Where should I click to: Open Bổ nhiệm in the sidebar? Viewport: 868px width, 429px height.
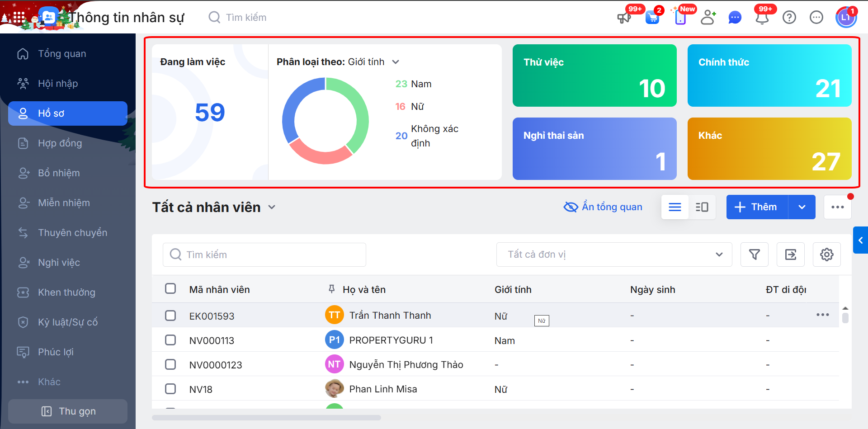(68, 173)
